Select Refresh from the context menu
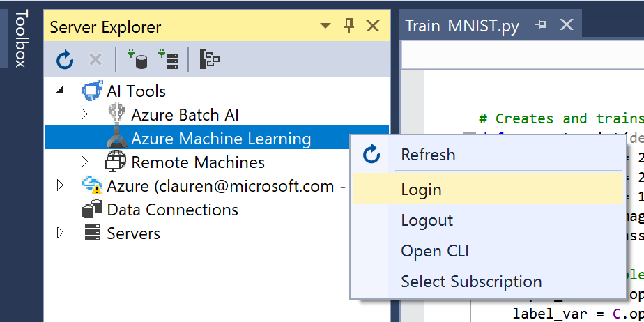The height and width of the screenshot is (322, 644). [488, 155]
